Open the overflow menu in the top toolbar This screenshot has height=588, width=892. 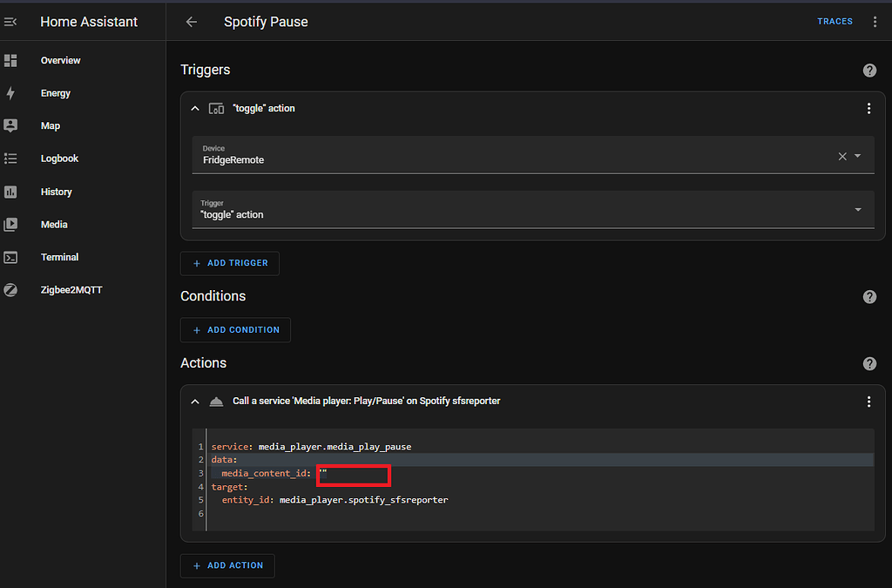pos(875,21)
